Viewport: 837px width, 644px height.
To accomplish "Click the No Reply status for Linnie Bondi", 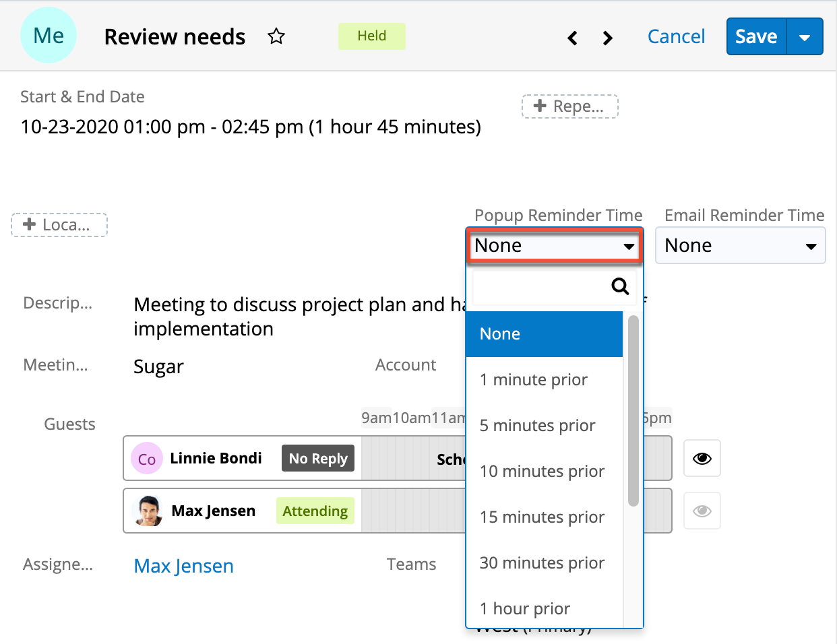I will [318, 458].
